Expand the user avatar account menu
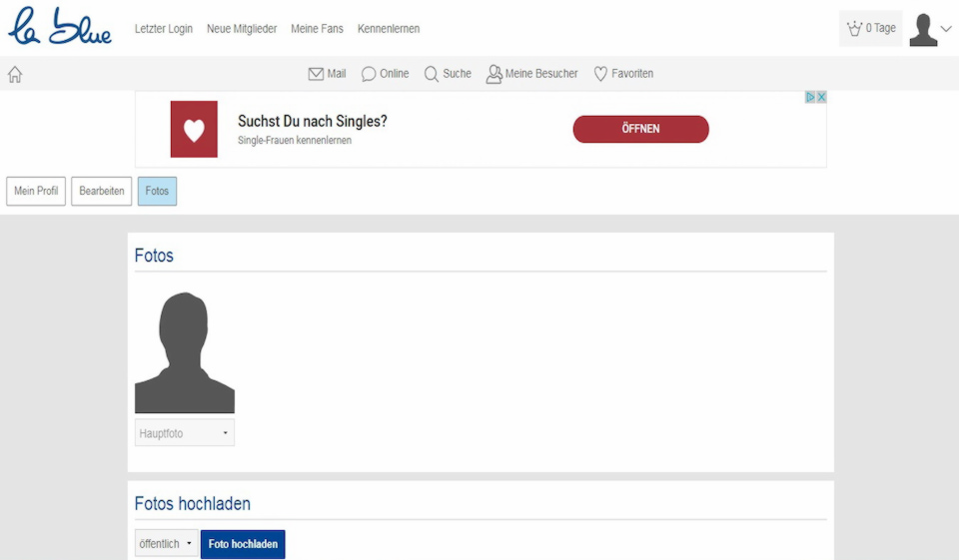Viewport: 959px width, 560px height. click(x=930, y=29)
